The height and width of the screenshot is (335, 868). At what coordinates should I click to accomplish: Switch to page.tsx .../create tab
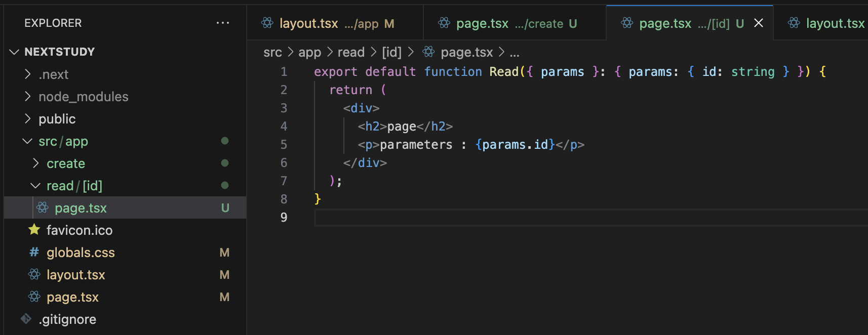pyautogui.click(x=515, y=23)
